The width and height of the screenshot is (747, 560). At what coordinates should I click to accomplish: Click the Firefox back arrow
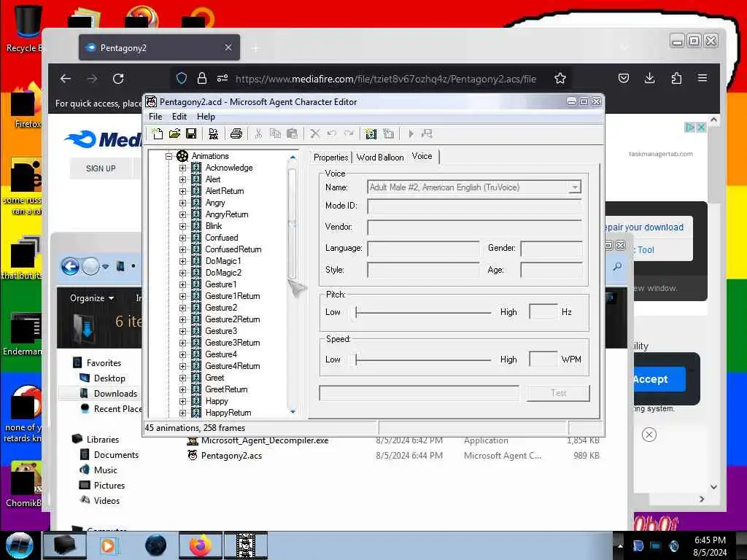[66, 79]
